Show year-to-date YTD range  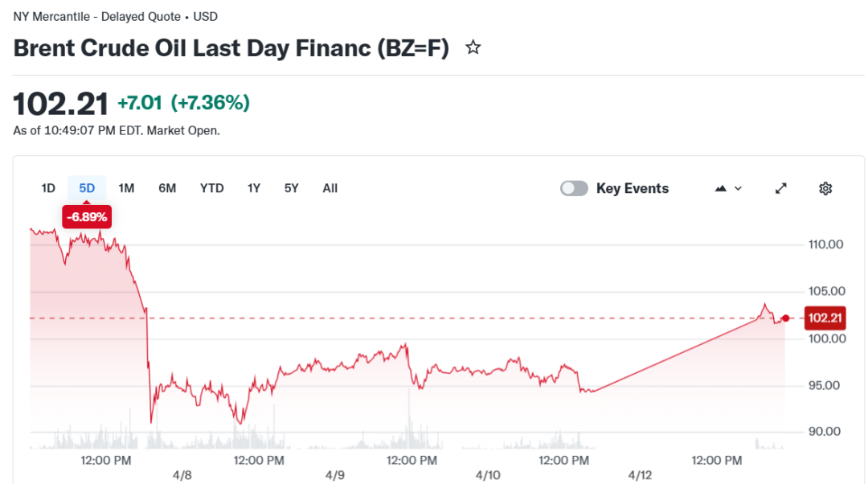[211, 188]
